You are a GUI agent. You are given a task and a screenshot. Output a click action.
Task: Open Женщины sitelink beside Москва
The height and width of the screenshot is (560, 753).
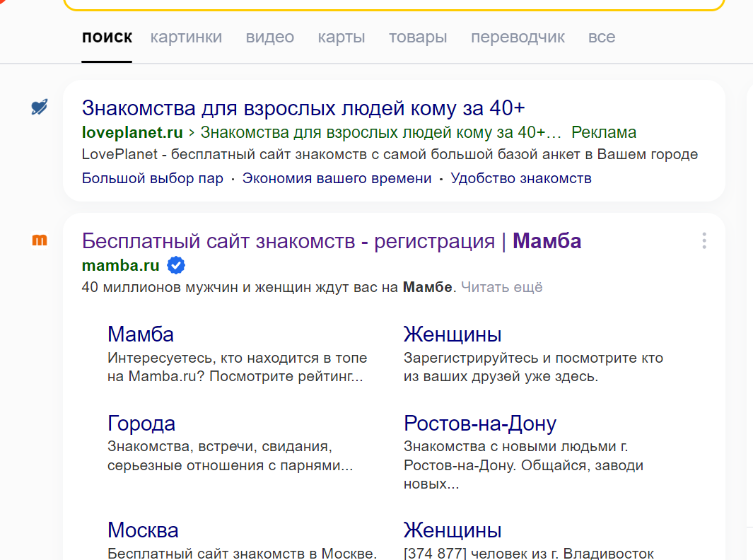tap(453, 530)
